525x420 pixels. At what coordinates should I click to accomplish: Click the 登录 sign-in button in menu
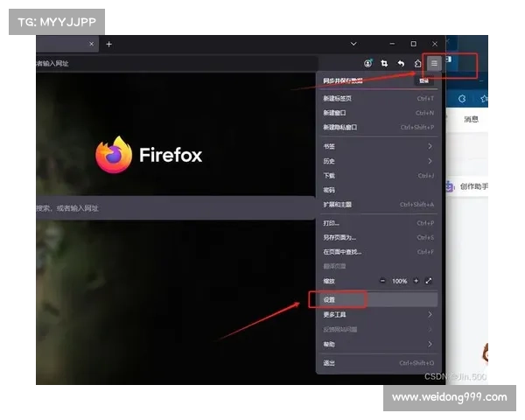423,80
